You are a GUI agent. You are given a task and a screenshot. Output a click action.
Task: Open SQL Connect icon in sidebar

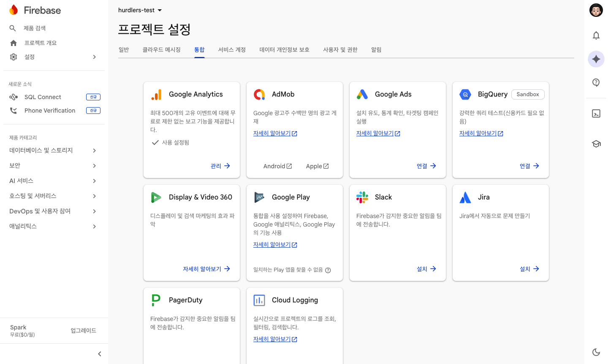tap(14, 97)
